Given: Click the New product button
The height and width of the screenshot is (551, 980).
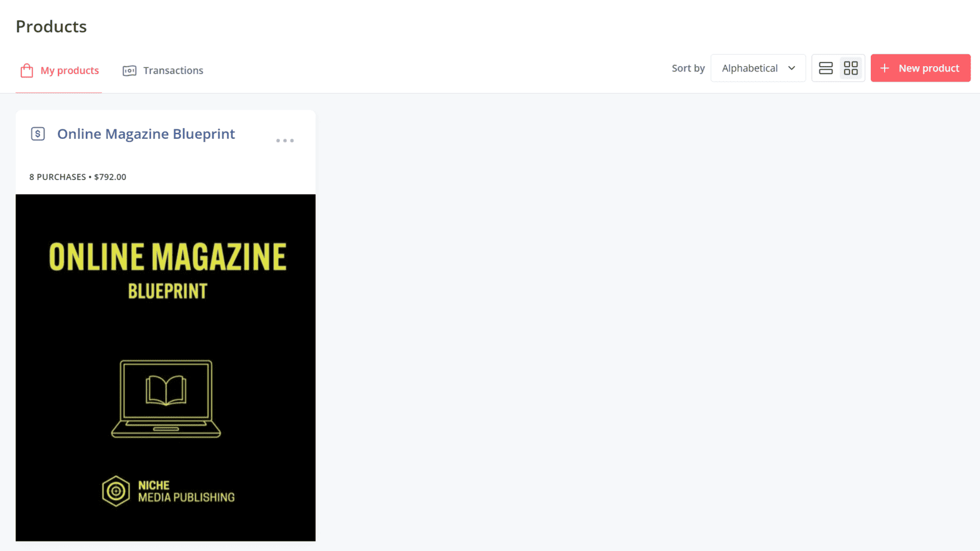Looking at the screenshot, I should coord(920,68).
